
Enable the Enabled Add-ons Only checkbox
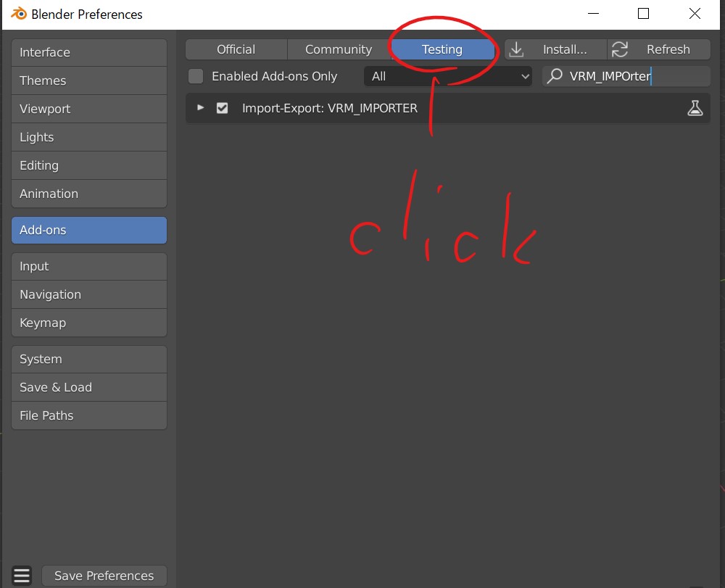tap(195, 76)
